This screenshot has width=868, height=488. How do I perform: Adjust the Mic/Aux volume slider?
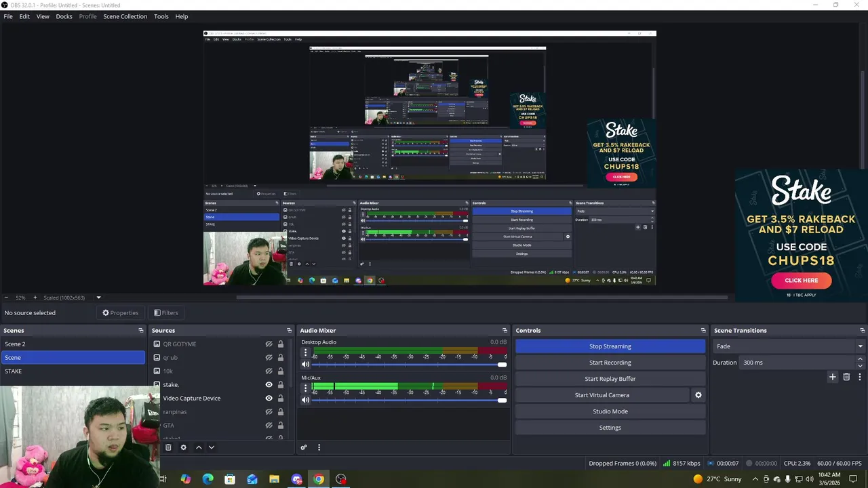click(x=409, y=400)
